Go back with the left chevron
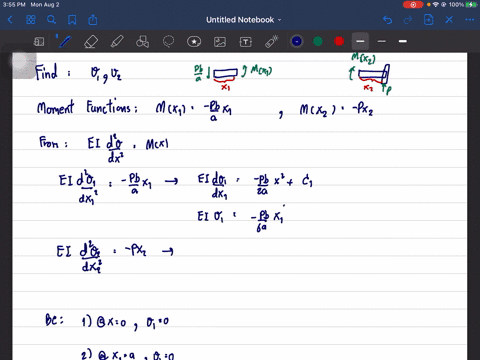 click(10, 20)
